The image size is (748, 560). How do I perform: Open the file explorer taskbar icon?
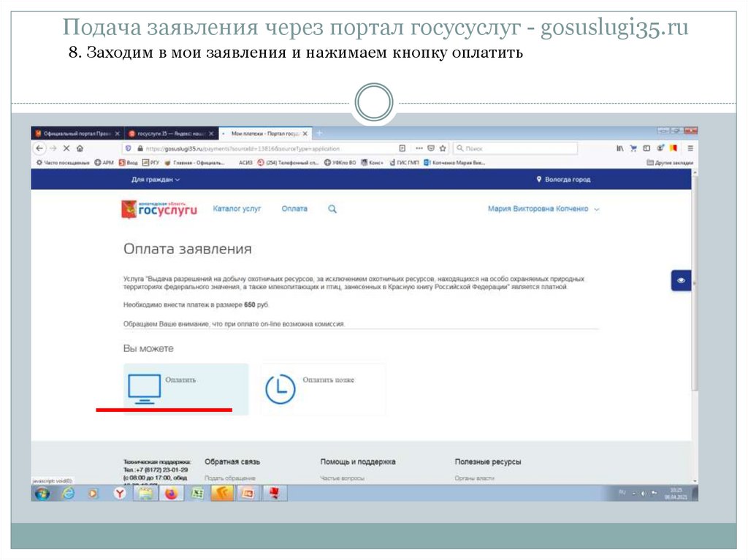(145, 494)
